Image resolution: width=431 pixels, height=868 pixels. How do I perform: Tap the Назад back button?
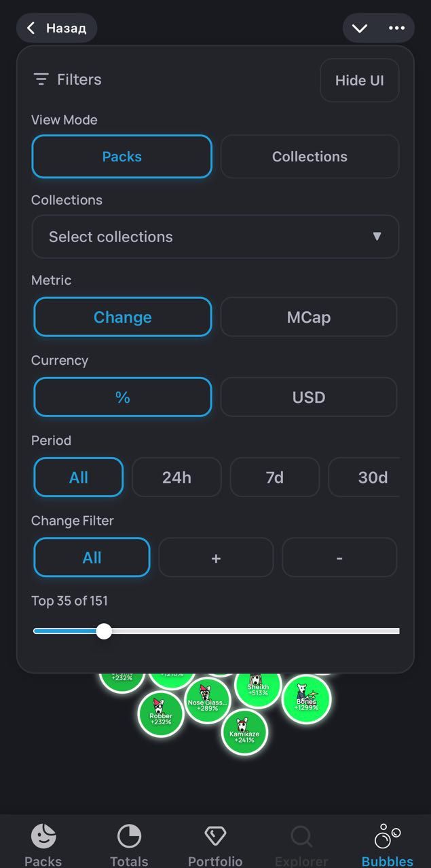57,28
